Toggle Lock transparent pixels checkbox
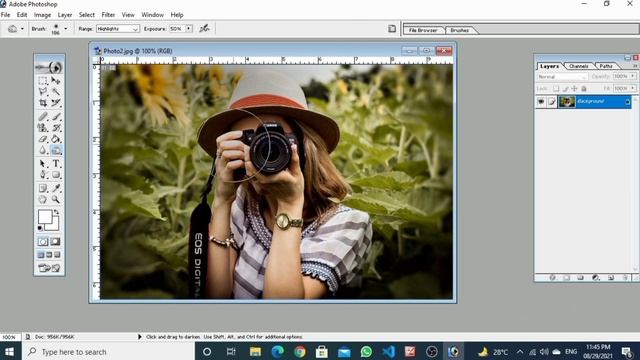The image size is (640, 360). 556,88
